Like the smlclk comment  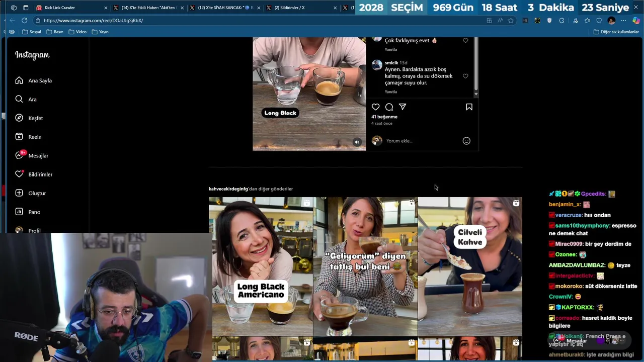point(465,76)
